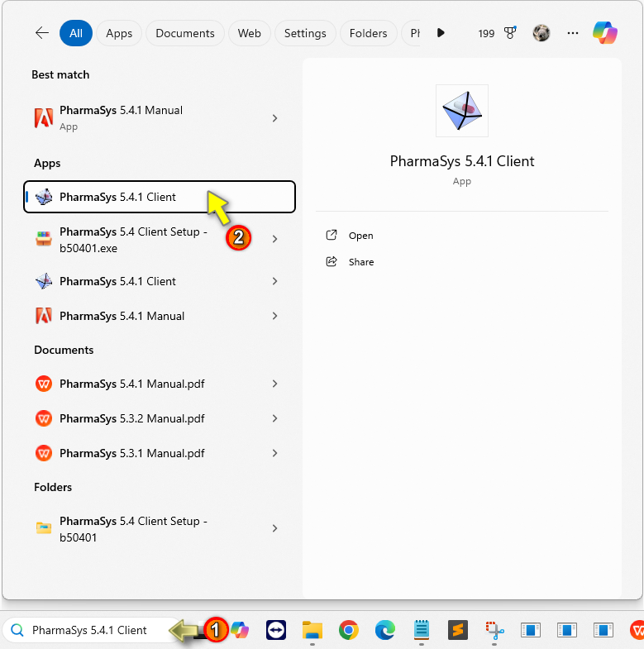644x649 pixels.
Task: Open highlighted PharmaSys 5.4.1 Client result
Action: click(160, 197)
